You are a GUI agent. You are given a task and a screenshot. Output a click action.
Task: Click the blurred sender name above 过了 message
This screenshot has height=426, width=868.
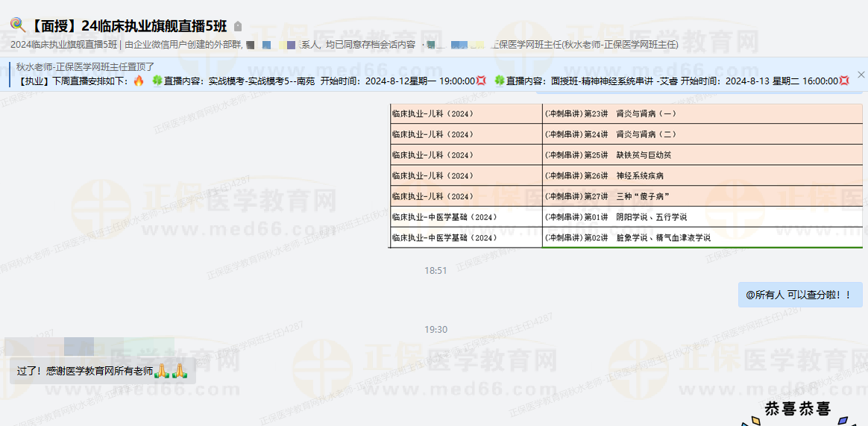point(60,346)
